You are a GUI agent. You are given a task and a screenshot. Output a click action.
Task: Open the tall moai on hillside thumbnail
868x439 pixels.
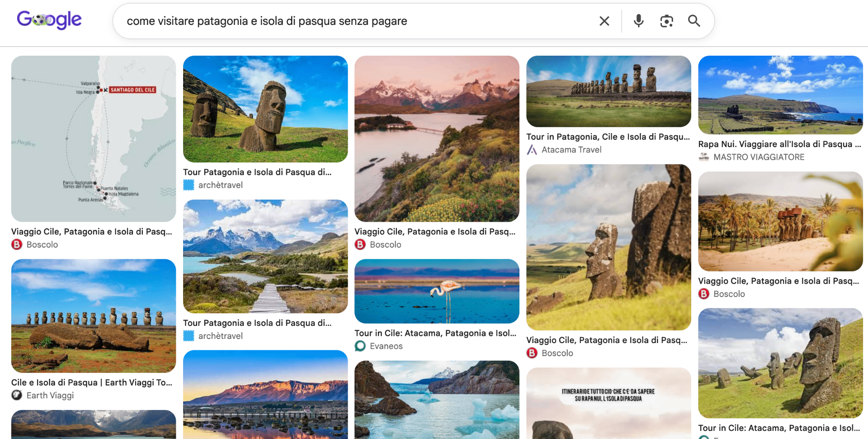(609, 247)
